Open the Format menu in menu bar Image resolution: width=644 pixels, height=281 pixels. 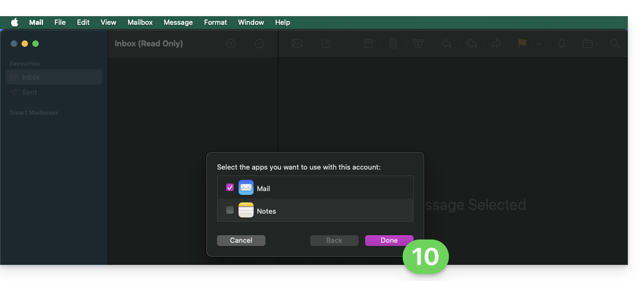(x=215, y=22)
